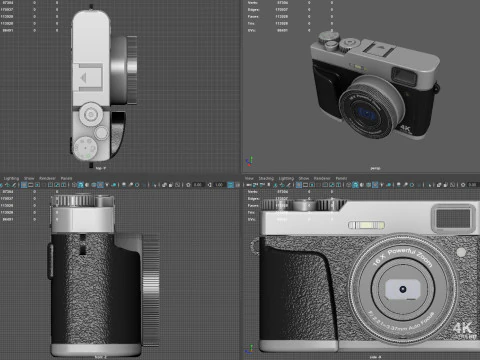Image resolution: width=480 pixels, height=360 pixels.
Task: Toggle Resolution Gate in front-view panel toolbar
Action: tap(312, 185)
